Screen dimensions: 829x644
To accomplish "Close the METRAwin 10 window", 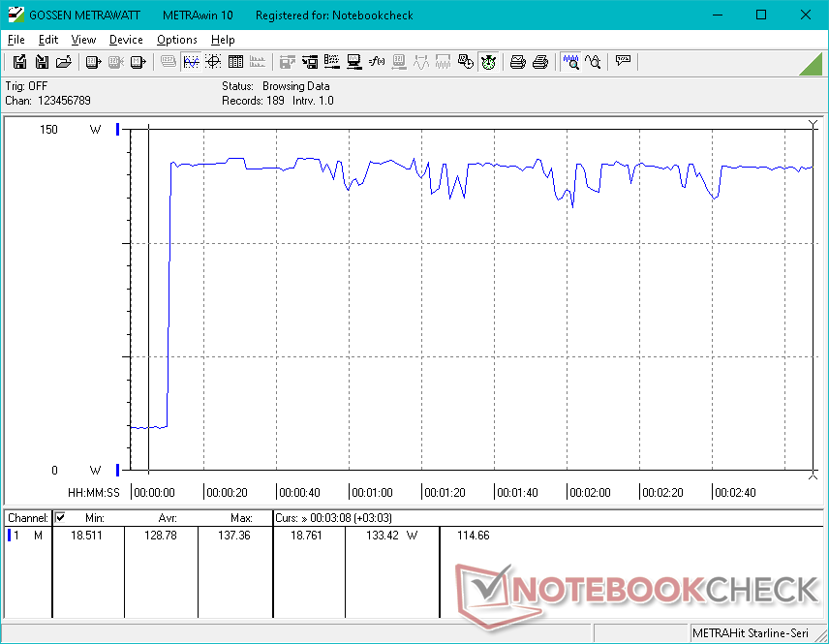I will pyautogui.click(x=805, y=15).
